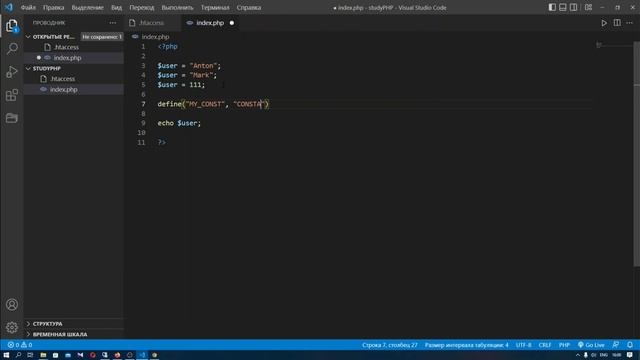Screen dimensions: 640x360
Task: Open Task View on taskbar
Action: [x=30, y=355]
